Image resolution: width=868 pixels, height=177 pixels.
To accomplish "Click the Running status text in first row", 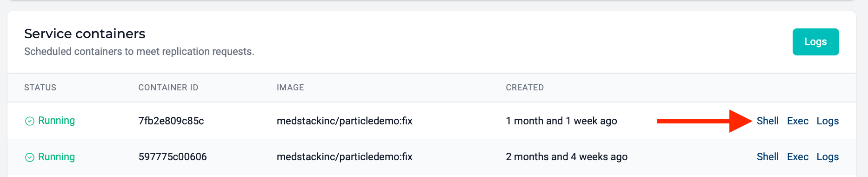I will (56, 121).
